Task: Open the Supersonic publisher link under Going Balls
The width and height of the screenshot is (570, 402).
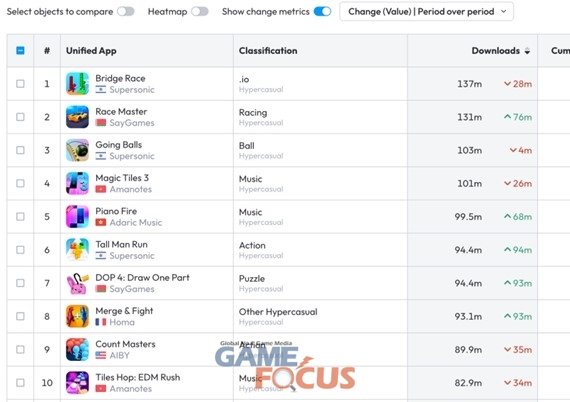Action: pyautogui.click(x=132, y=156)
